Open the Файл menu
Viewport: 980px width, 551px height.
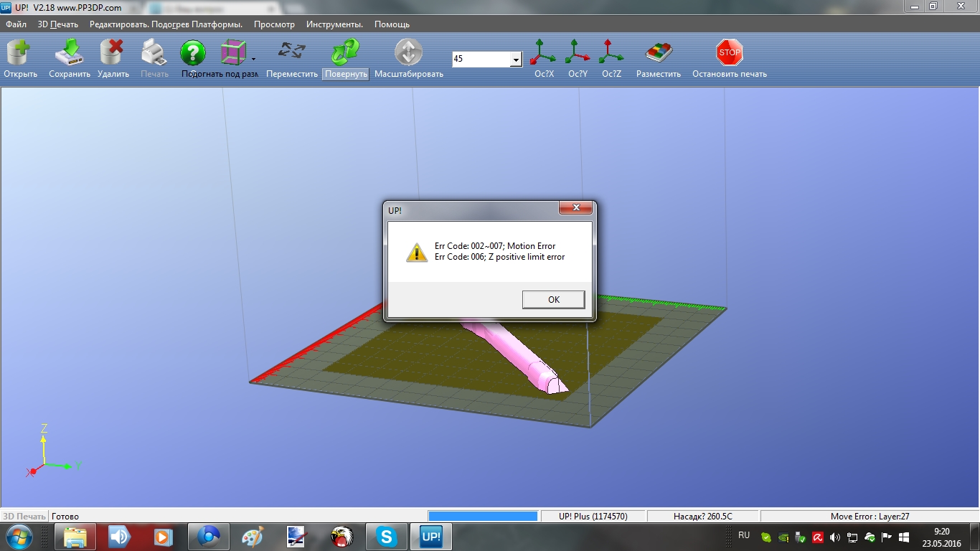coord(16,24)
